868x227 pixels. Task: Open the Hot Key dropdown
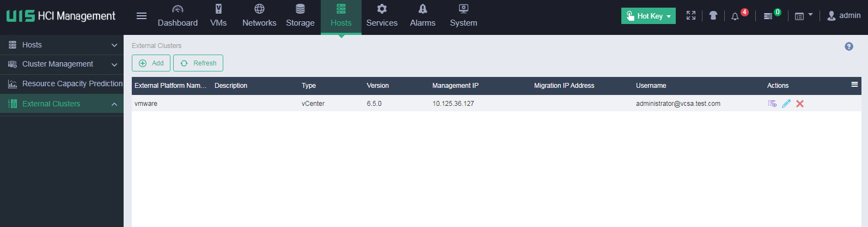pyautogui.click(x=648, y=16)
